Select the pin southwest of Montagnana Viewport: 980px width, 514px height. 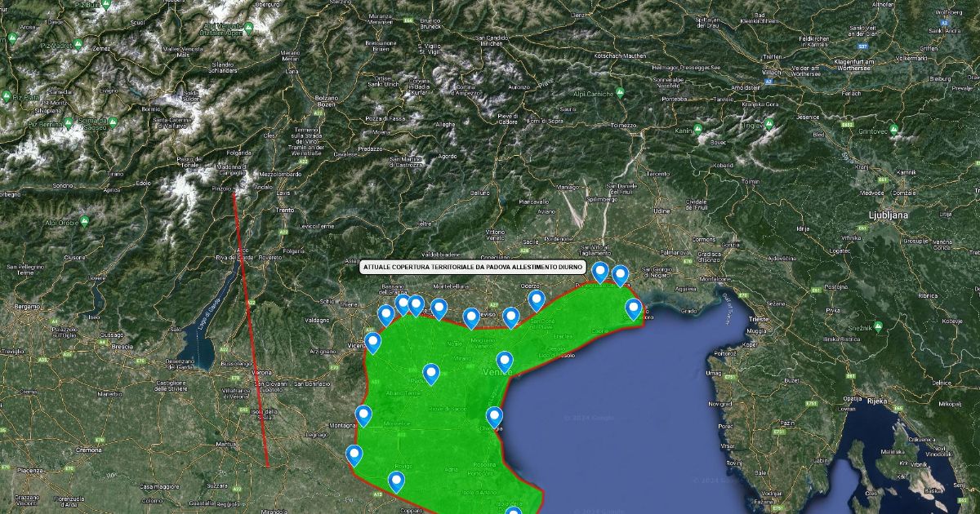point(354,454)
